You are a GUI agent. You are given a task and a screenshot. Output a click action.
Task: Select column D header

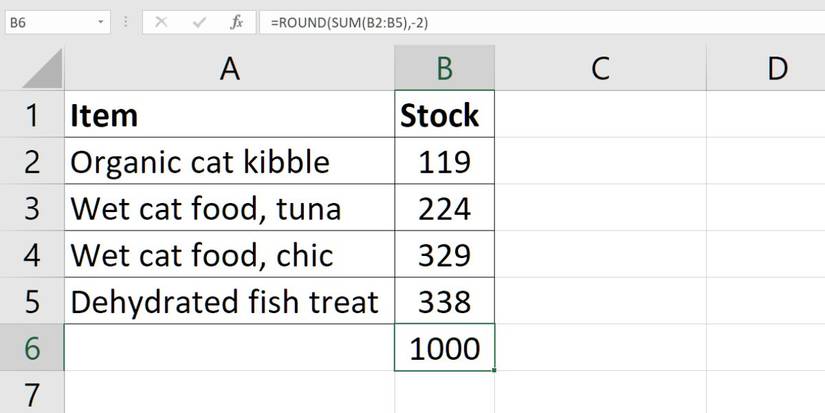pyautogui.click(x=776, y=68)
